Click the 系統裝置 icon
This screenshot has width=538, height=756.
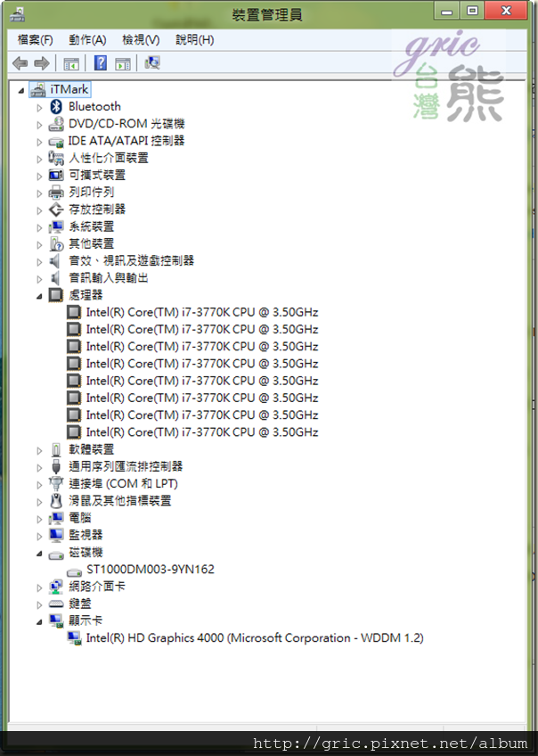[56, 226]
